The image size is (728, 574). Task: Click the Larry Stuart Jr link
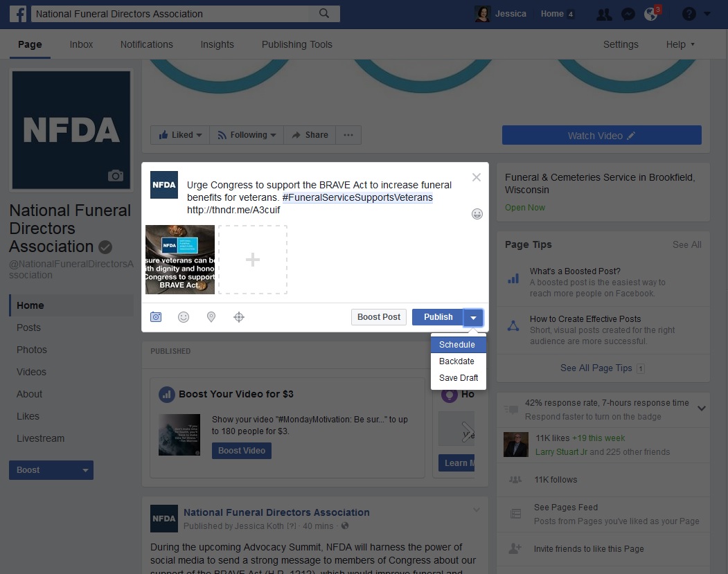(561, 452)
